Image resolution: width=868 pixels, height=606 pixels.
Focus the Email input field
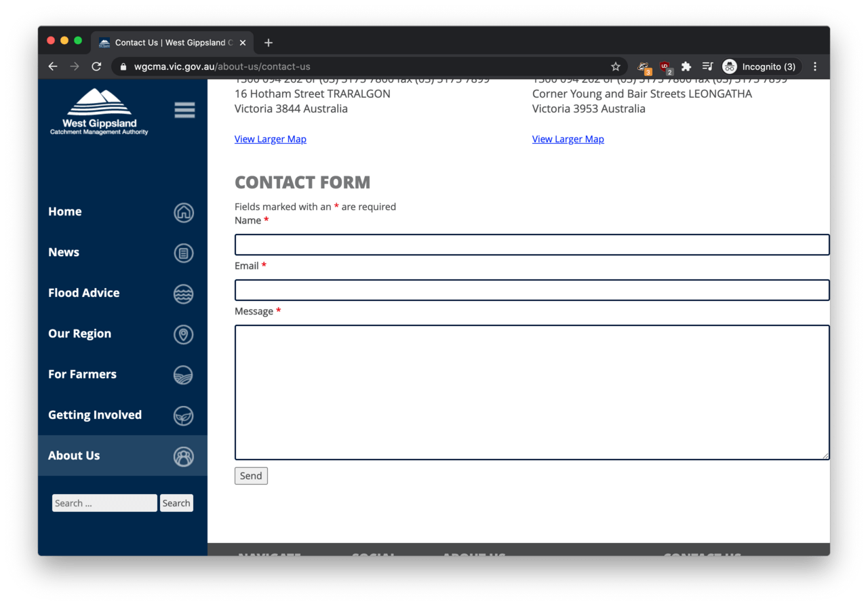click(x=532, y=290)
